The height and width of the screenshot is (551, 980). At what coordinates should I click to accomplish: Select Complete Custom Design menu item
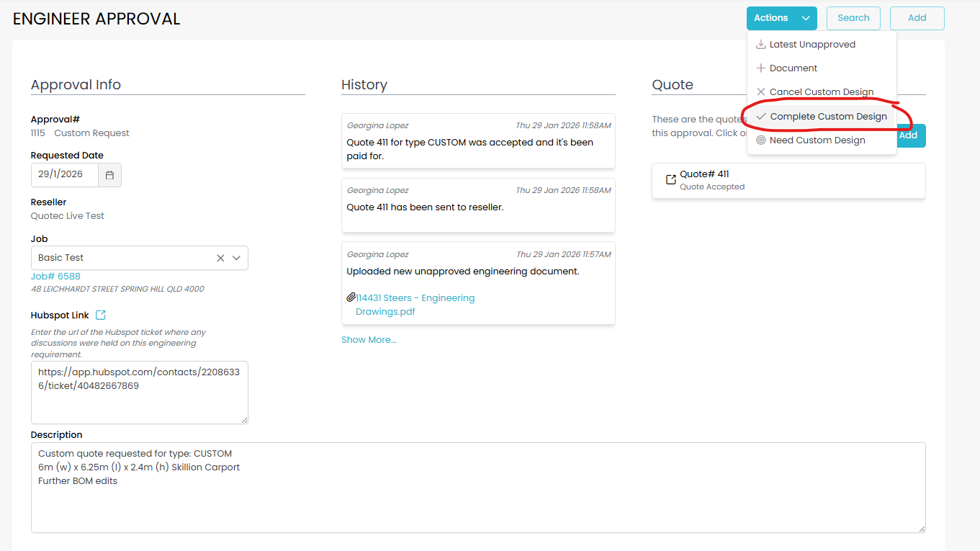828,117
